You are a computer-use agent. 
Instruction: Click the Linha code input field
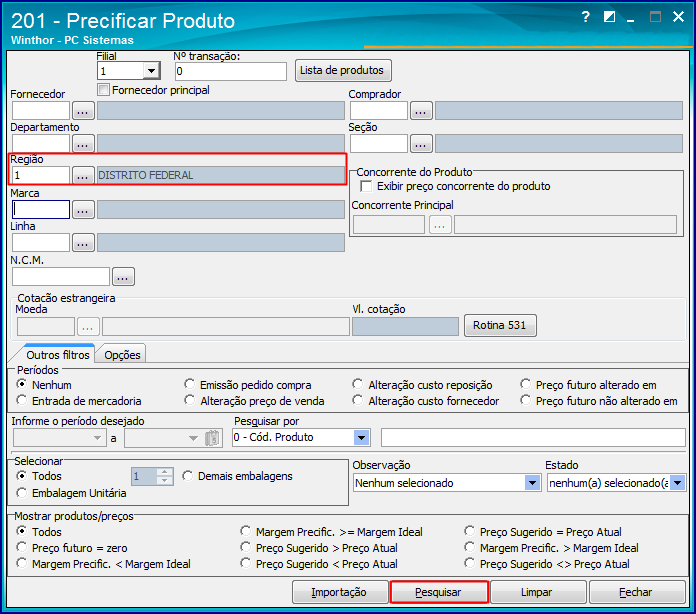click(x=41, y=242)
